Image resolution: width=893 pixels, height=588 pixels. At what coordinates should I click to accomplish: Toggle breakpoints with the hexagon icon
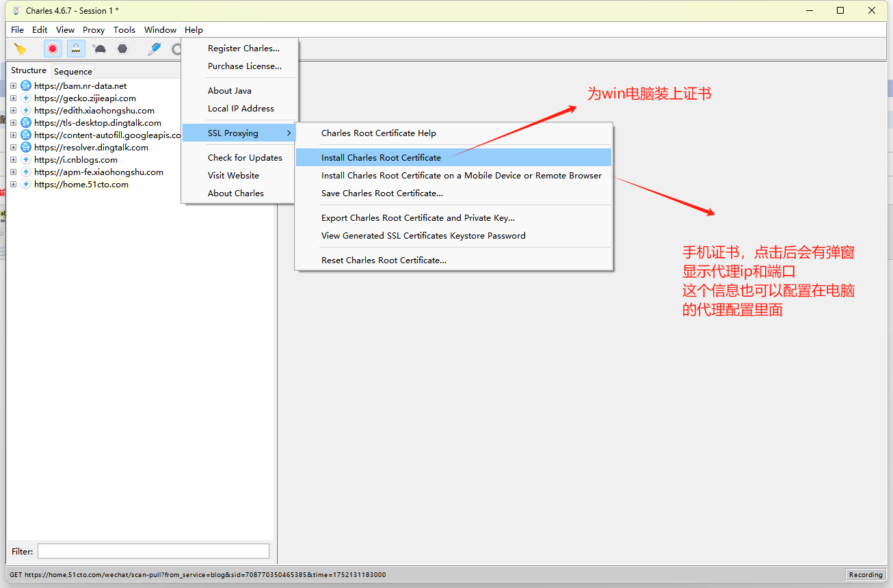coord(122,49)
